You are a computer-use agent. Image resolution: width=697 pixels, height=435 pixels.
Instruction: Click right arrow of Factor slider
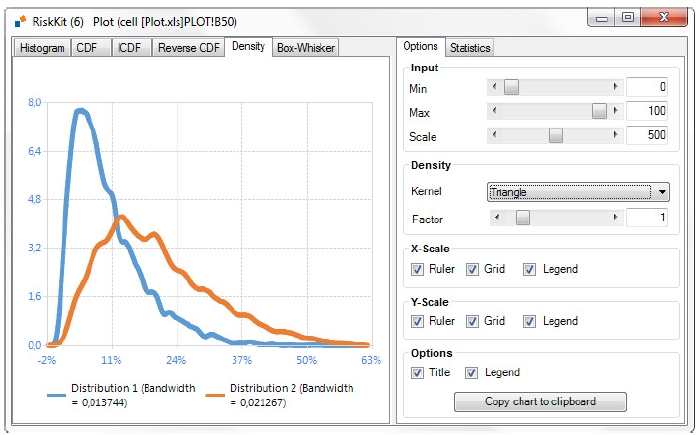tap(616, 218)
